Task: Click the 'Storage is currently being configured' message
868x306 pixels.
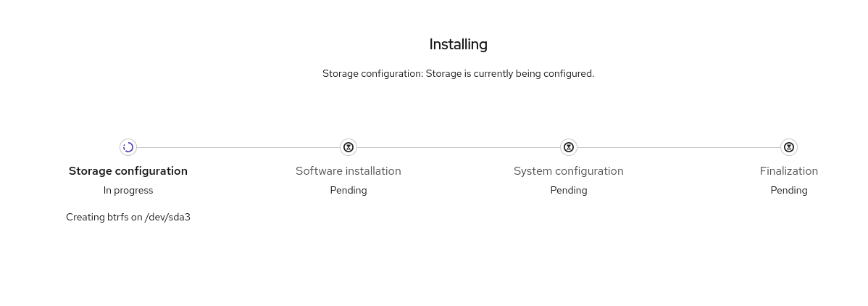Action: [509, 73]
